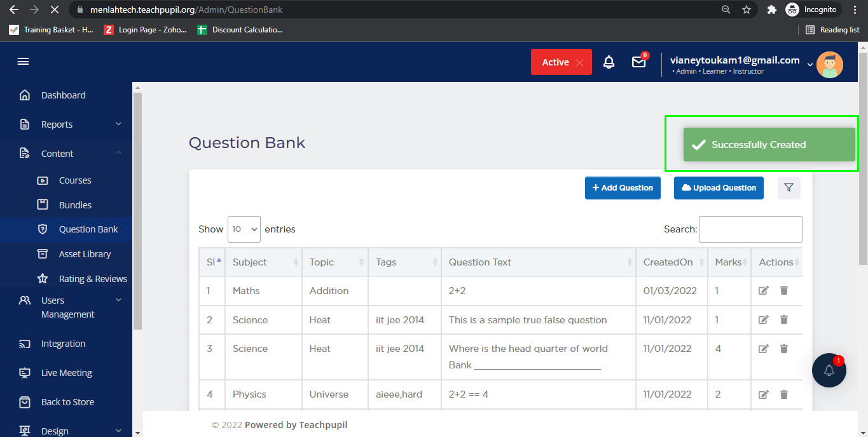Click the floating bell notification bubble
The image size is (868, 437).
pyautogui.click(x=829, y=370)
